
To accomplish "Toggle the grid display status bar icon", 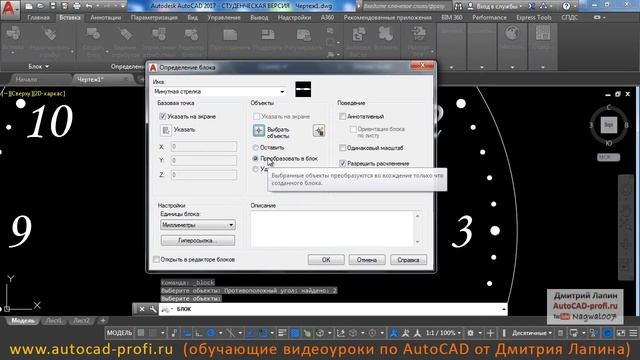I will (x=141, y=333).
